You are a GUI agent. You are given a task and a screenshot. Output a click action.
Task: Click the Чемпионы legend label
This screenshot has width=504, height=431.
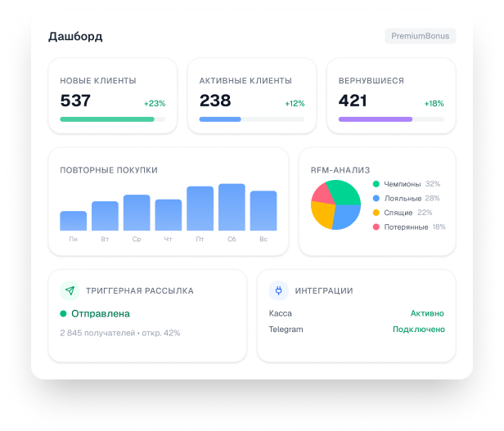tap(403, 184)
